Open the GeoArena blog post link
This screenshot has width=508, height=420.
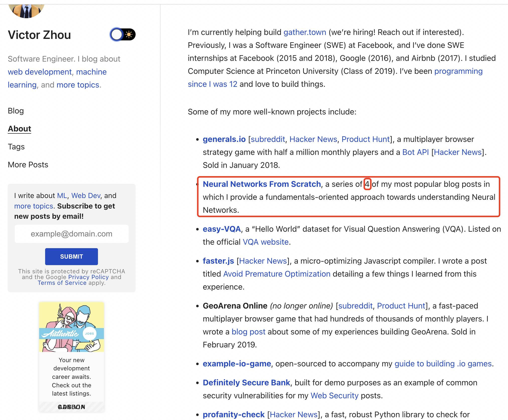249,332
